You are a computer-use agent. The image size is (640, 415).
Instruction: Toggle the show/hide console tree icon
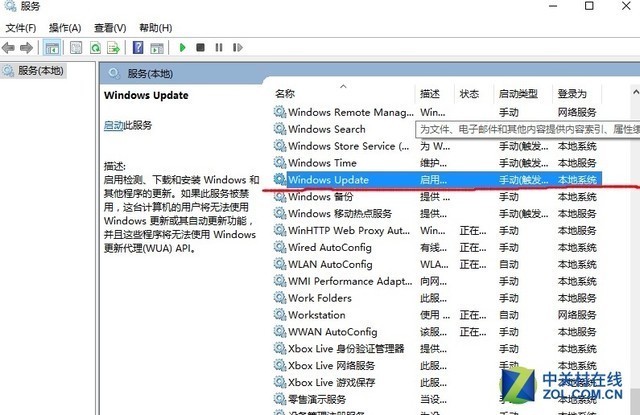click(52, 48)
